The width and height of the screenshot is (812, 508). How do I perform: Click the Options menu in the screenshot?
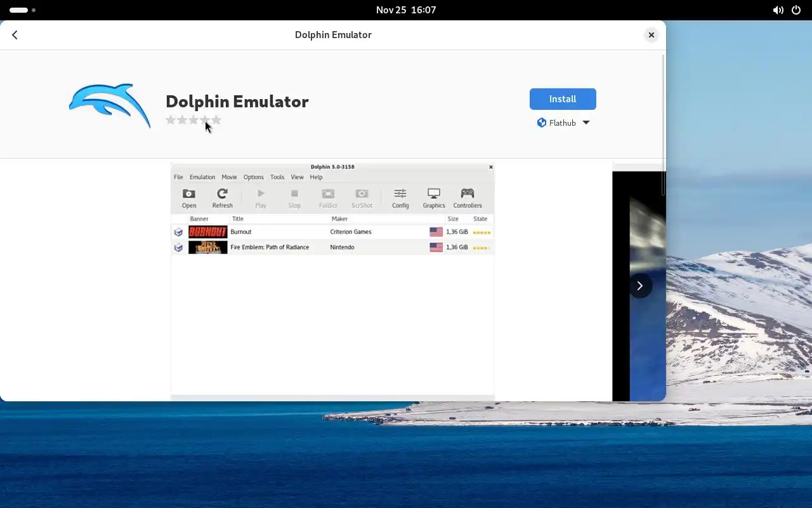click(253, 177)
